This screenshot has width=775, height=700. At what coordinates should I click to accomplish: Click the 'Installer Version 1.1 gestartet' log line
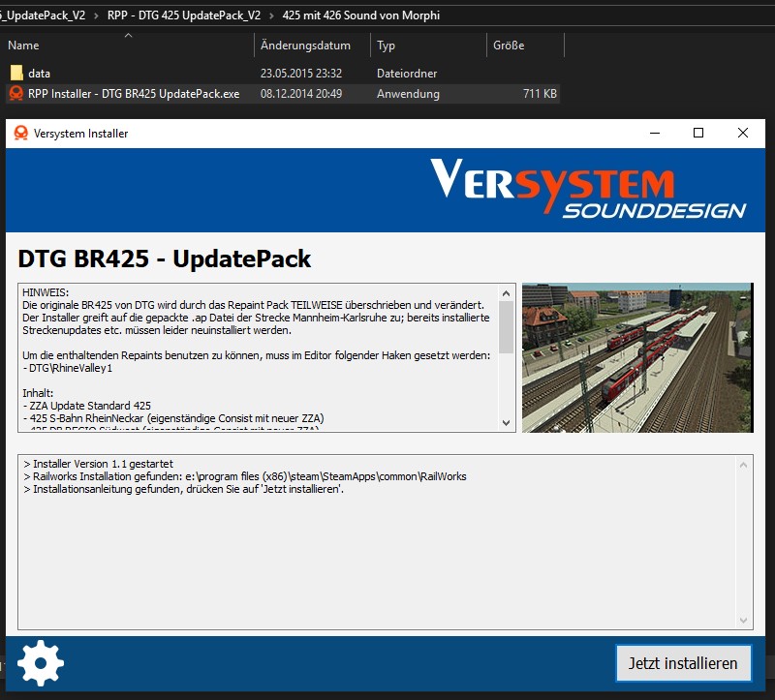99,464
